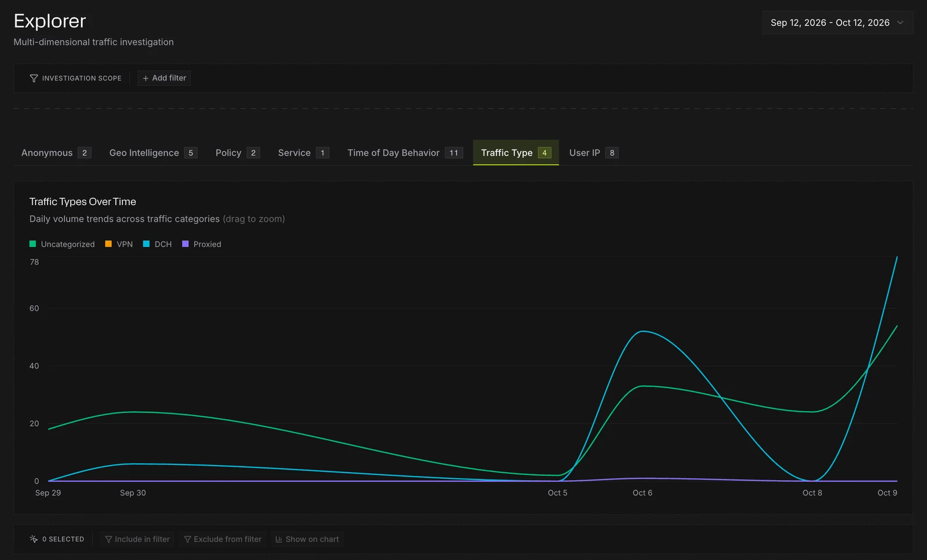Click the funnel icon on Exclude from filter
This screenshot has width=927, height=560.
[x=187, y=539]
